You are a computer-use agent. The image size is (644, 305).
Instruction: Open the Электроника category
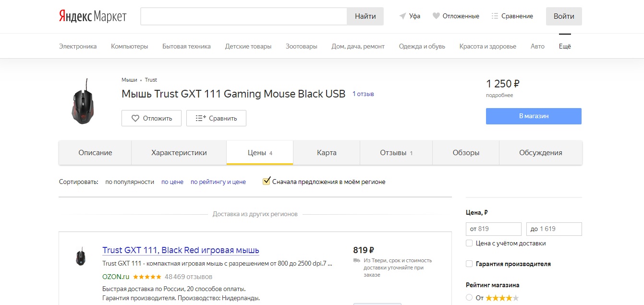click(x=78, y=46)
